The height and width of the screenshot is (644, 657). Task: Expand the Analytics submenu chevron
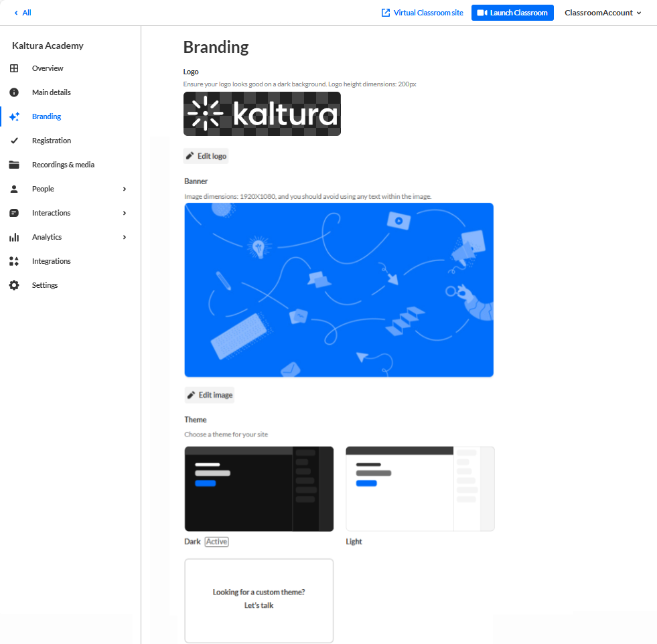[x=125, y=237]
